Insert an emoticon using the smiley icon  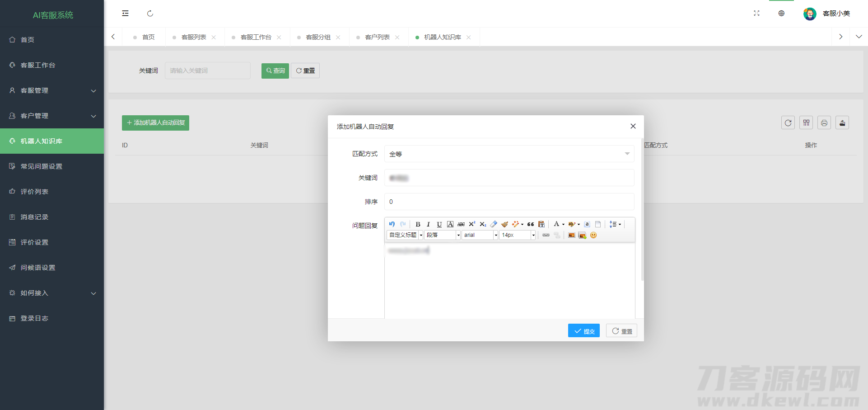(x=593, y=235)
